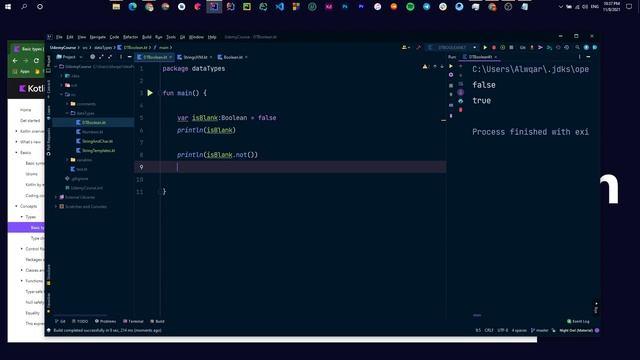Open UdemyCourse.iml in project tree
The image size is (640, 360).
(x=84, y=188)
